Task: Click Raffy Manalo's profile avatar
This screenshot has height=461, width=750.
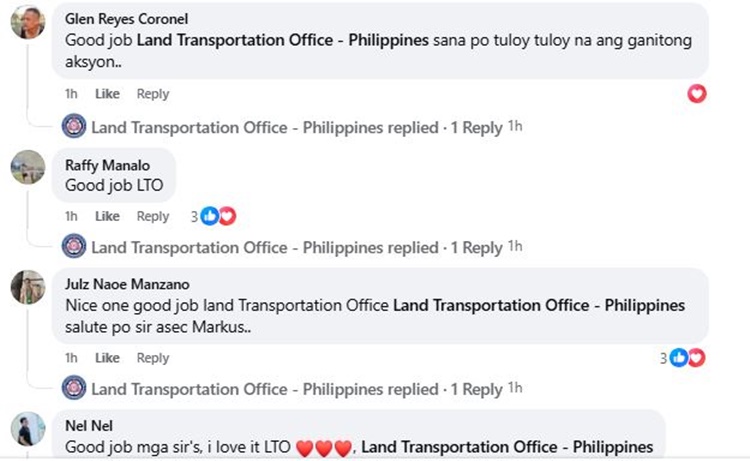Action: tap(27, 167)
